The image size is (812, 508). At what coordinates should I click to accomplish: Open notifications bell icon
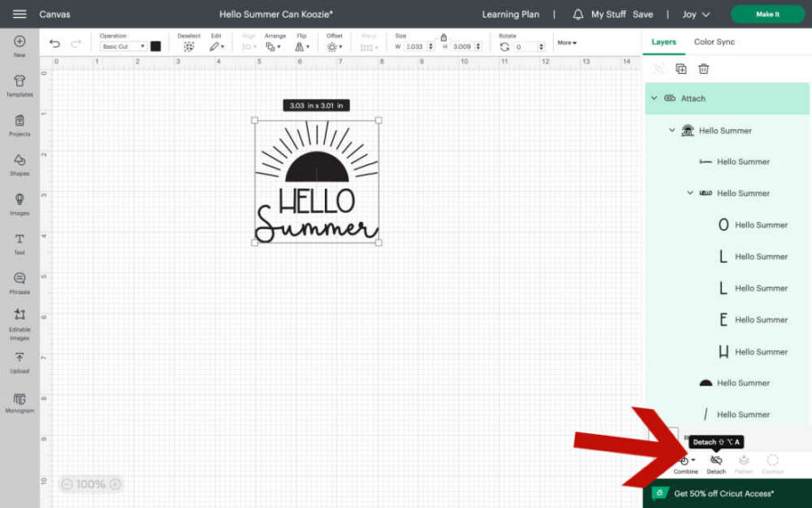(578, 14)
